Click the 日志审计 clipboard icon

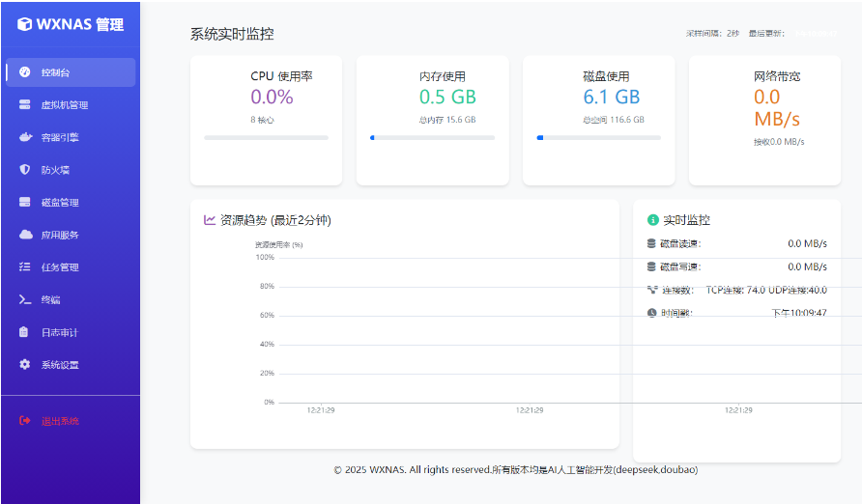23,331
